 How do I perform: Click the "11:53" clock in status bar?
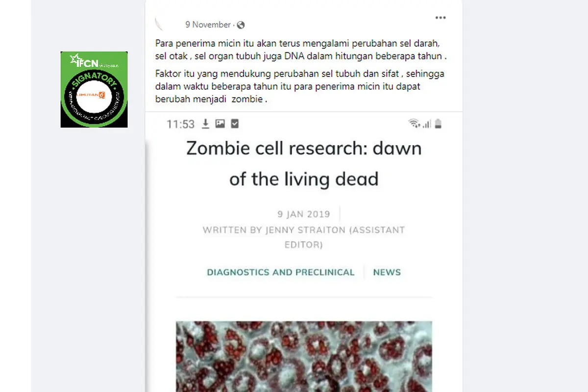point(181,124)
